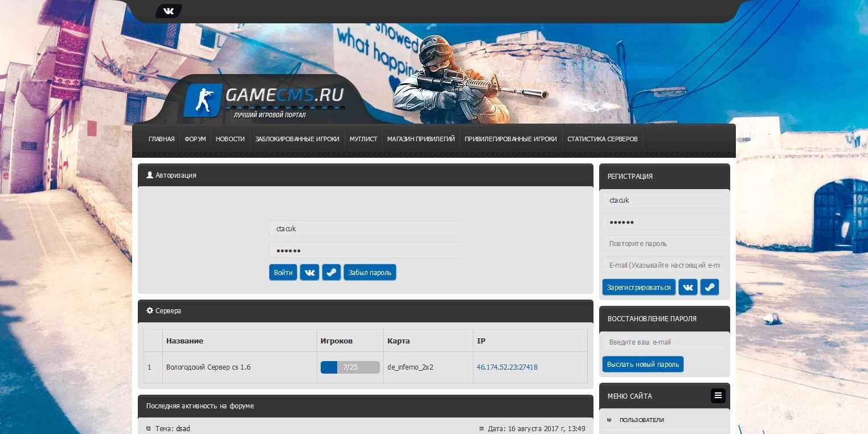Screen dimensions: 868x434
Task: Click the Counter-Strike logo icon
Action: point(203,100)
